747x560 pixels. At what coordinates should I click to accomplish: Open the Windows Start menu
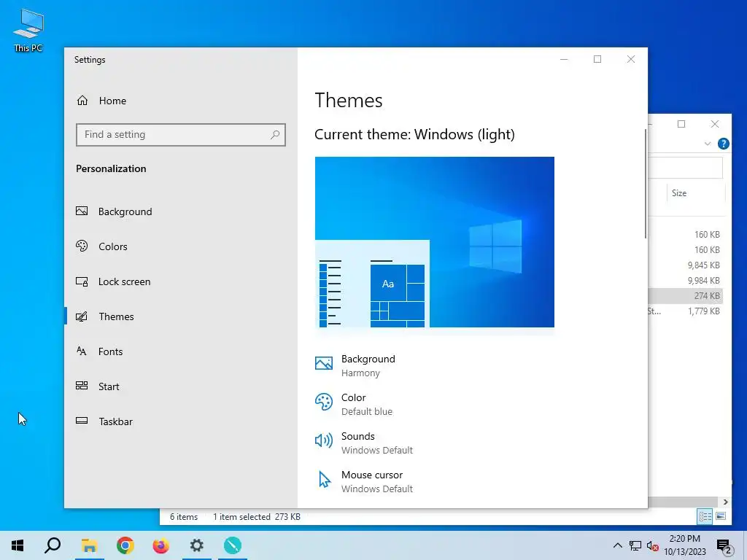(x=18, y=545)
